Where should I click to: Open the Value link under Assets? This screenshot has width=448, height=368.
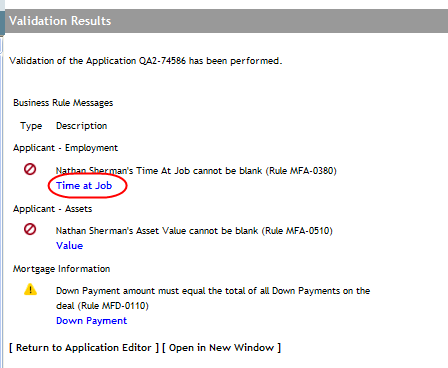click(69, 246)
